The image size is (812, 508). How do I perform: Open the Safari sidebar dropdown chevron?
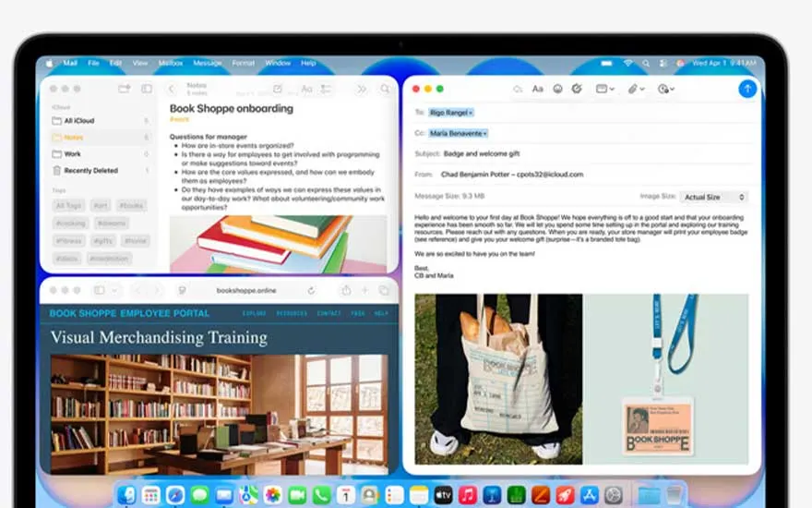[114, 291]
